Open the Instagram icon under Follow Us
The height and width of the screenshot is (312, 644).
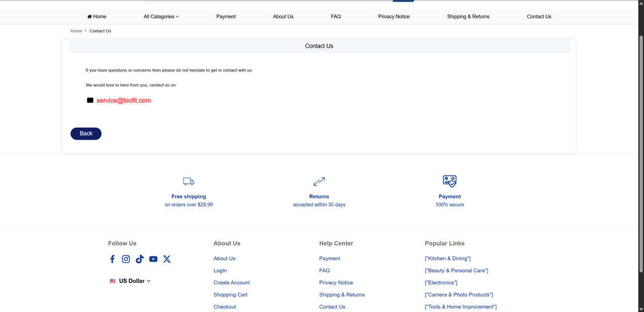(x=126, y=259)
